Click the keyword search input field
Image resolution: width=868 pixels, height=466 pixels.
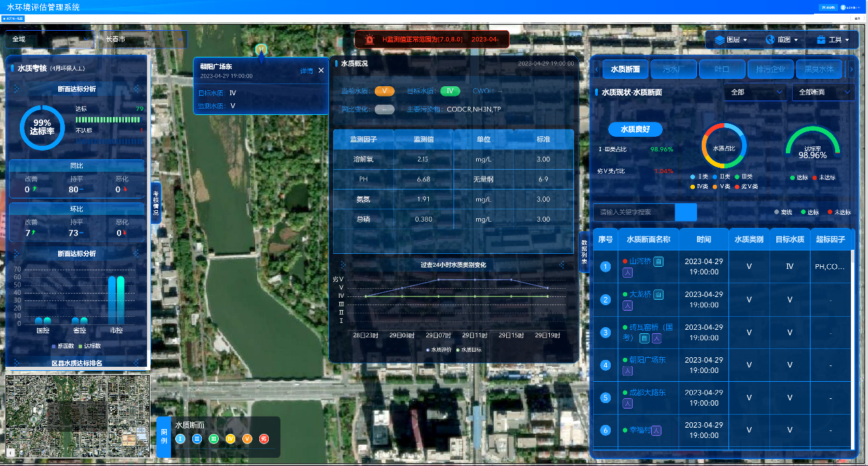633,212
